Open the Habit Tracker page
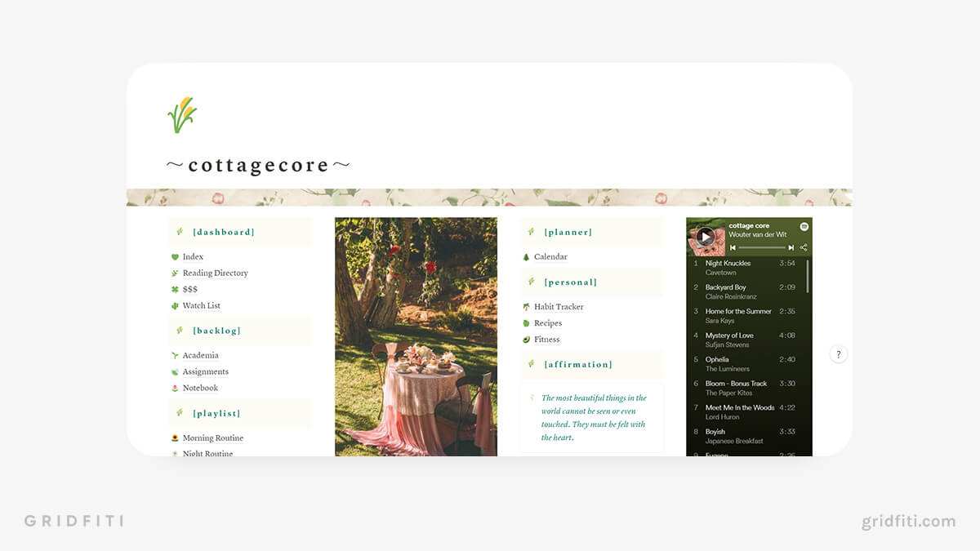Screen dimensions: 980x551 559,307
